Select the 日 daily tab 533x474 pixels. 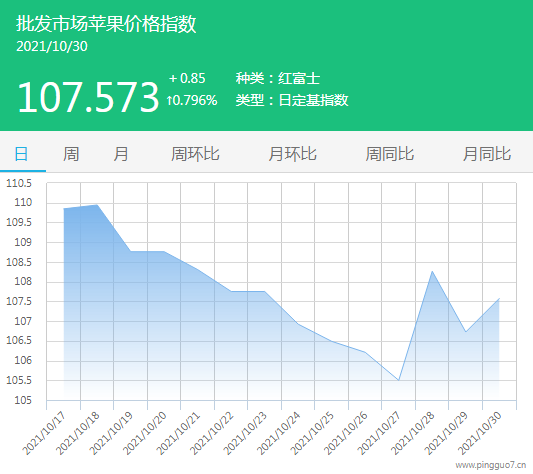[21, 154]
